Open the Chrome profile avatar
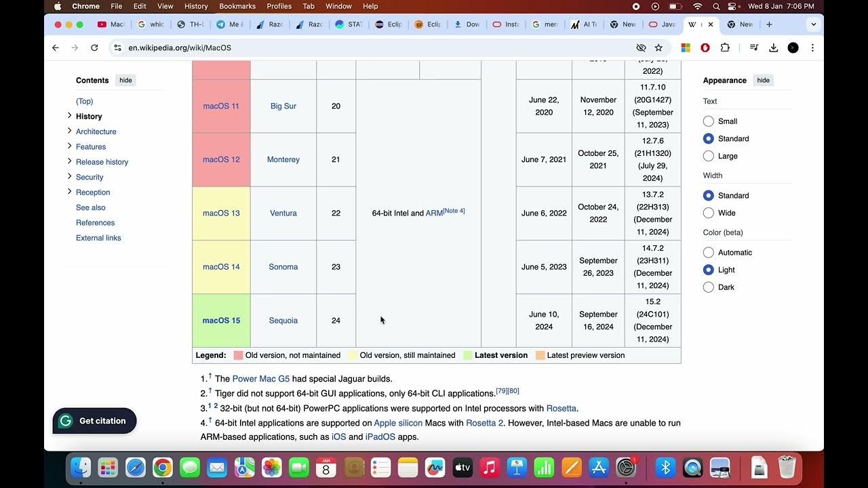 (793, 47)
